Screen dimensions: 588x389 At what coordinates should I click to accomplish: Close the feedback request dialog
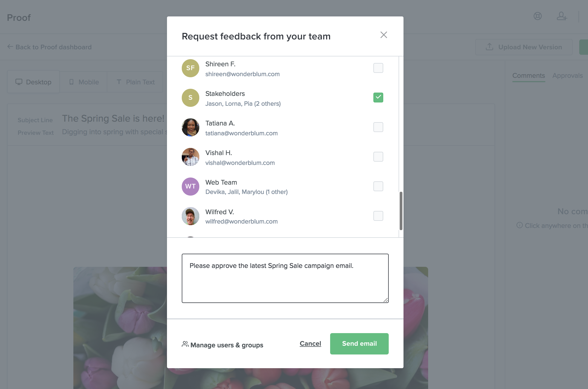point(384,35)
